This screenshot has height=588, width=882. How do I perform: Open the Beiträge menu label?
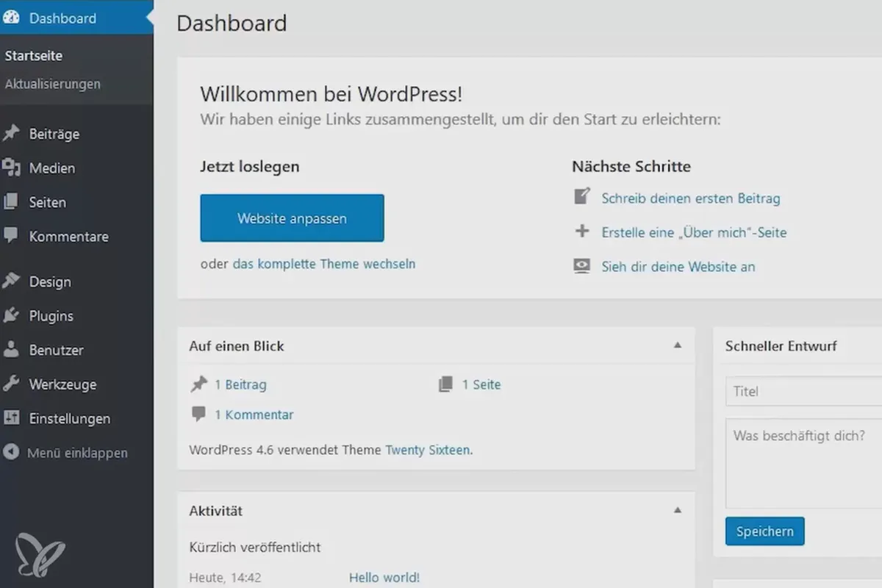(x=54, y=135)
